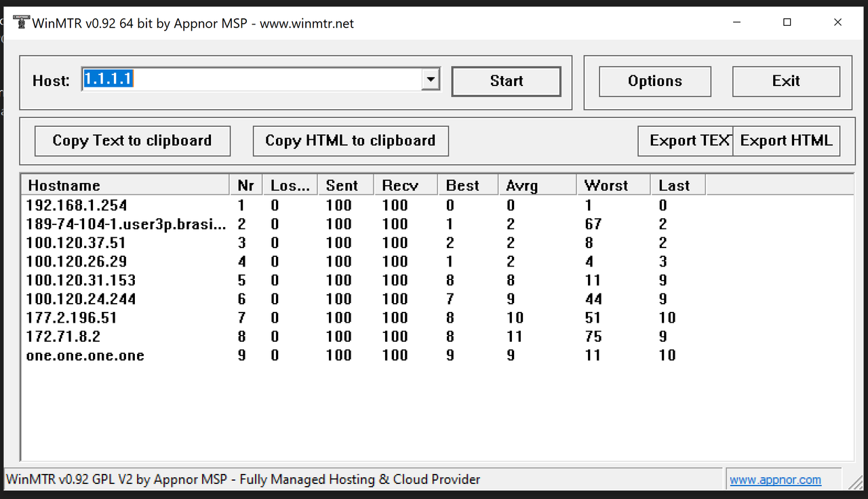The height and width of the screenshot is (499, 868).
Task: Click the Worst column header
Action: coord(613,186)
